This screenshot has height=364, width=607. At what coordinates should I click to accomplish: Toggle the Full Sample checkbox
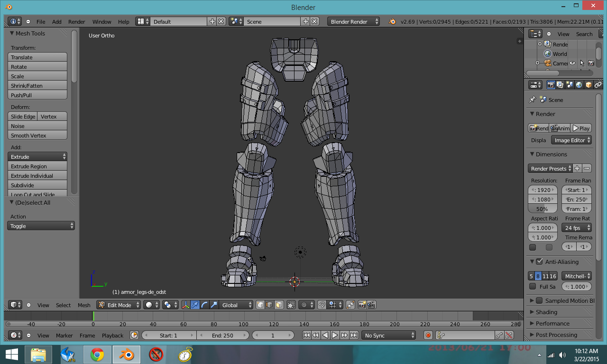click(533, 287)
